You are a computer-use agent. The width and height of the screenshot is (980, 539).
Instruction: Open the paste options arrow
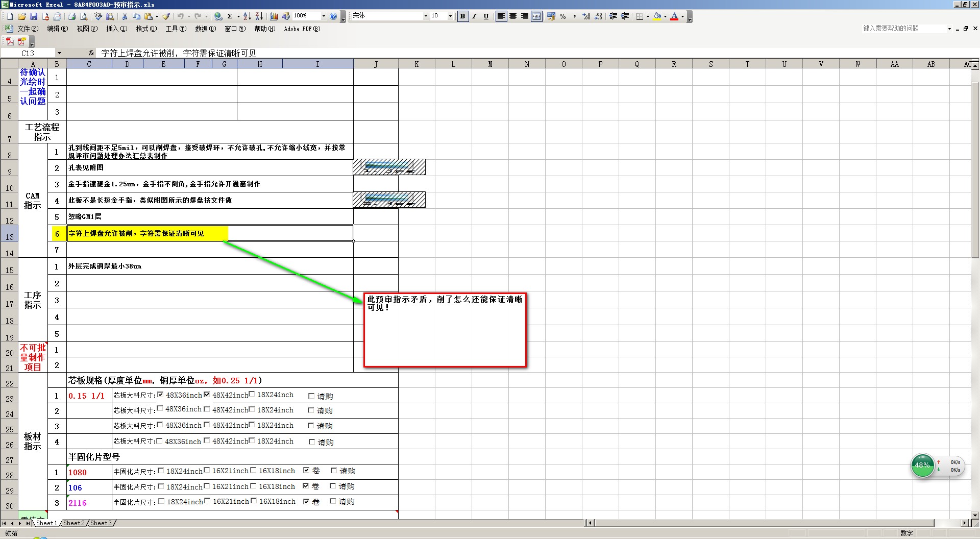pos(157,16)
